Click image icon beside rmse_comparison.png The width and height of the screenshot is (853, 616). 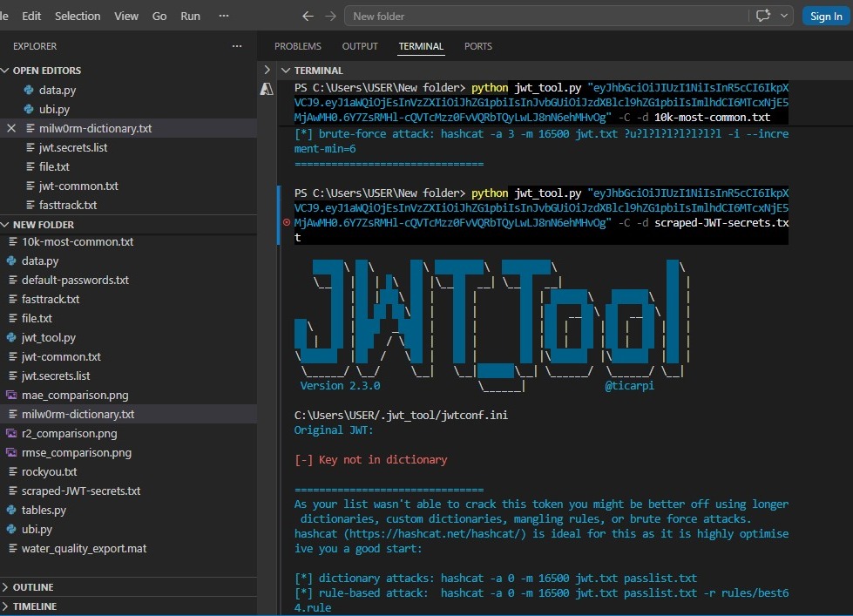pos(11,453)
